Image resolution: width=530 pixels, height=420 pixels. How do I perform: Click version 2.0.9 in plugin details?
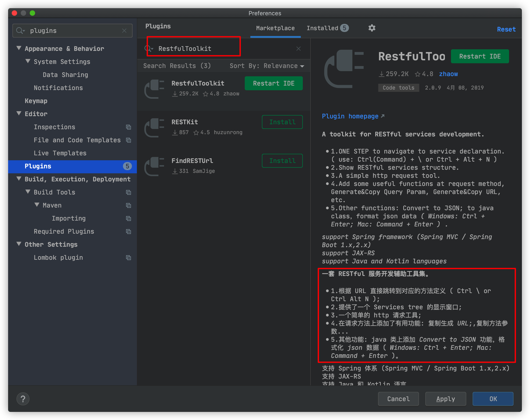pos(433,88)
